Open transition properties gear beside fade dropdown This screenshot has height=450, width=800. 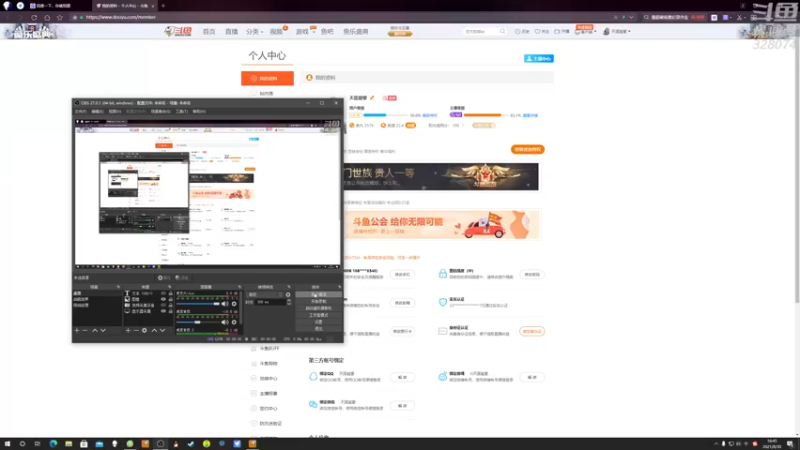pos(288,294)
